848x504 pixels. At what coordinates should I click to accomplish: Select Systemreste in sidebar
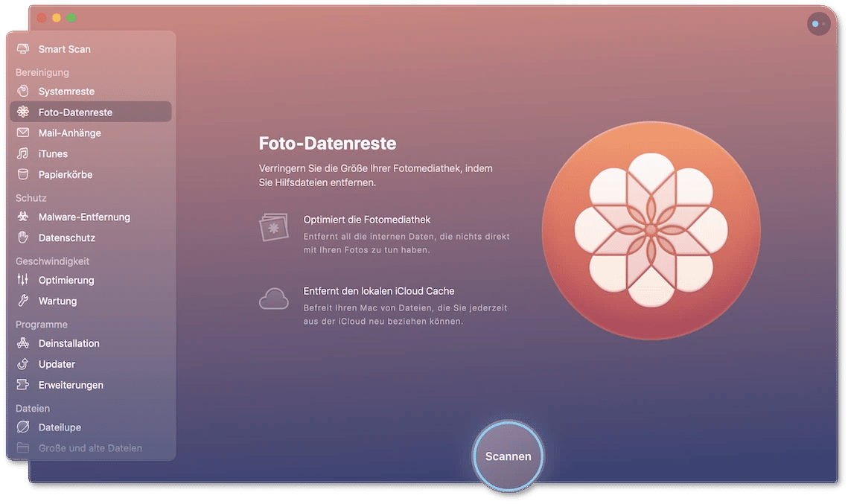pos(90,92)
